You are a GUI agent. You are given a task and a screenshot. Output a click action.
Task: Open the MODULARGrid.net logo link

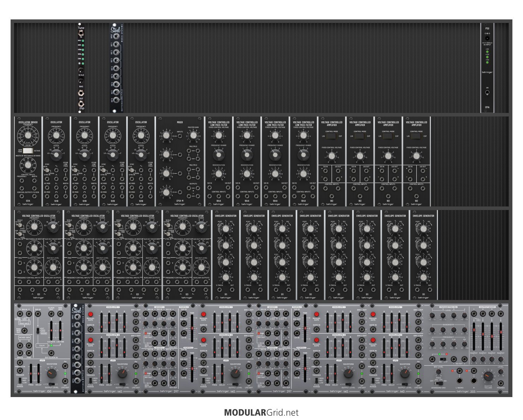[261, 412]
